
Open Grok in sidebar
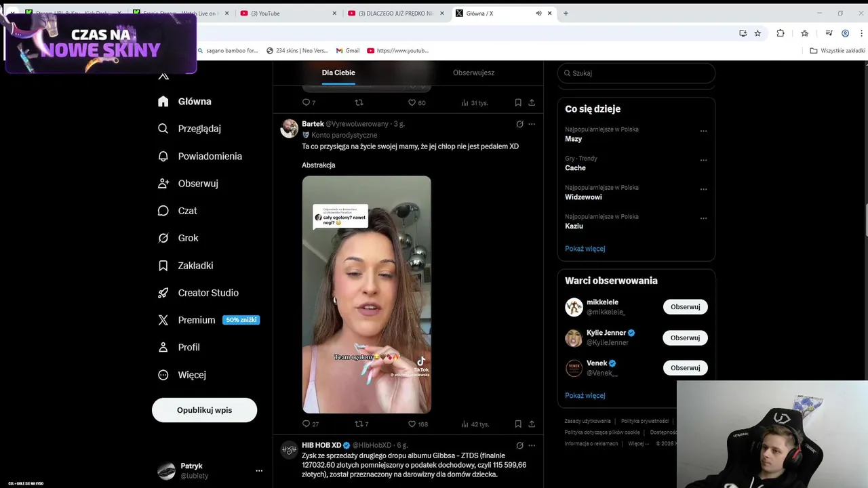(x=178, y=238)
